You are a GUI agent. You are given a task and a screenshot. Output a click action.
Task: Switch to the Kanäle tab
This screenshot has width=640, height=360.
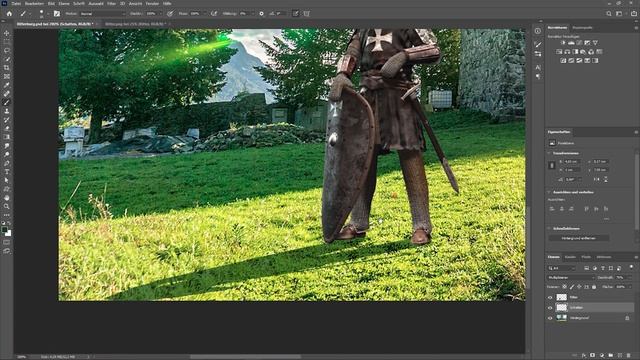(570, 257)
